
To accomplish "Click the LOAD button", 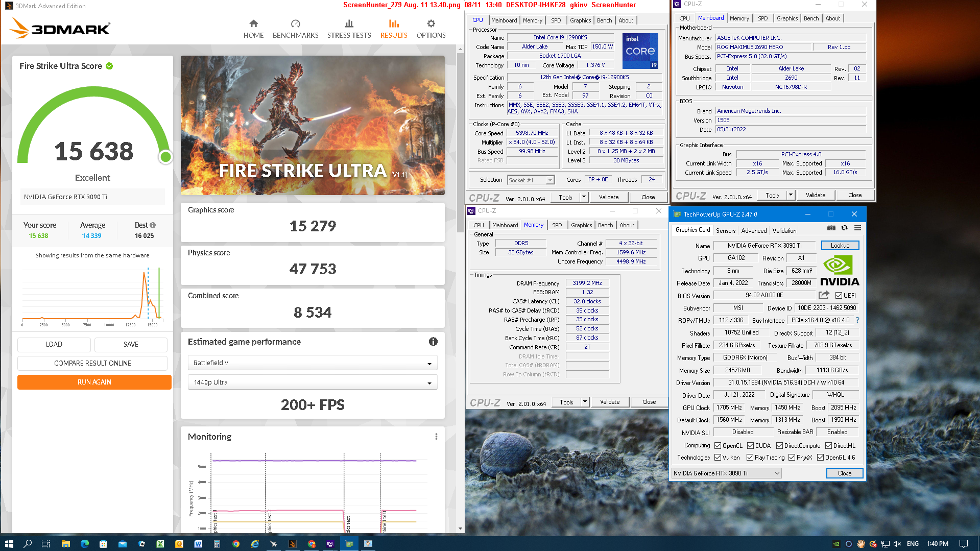I will point(54,344).
